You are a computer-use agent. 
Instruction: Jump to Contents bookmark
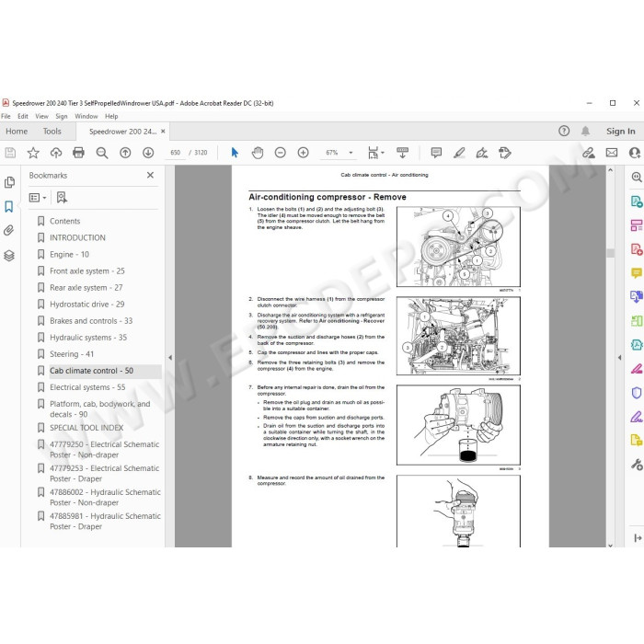[x=65, y=221]
